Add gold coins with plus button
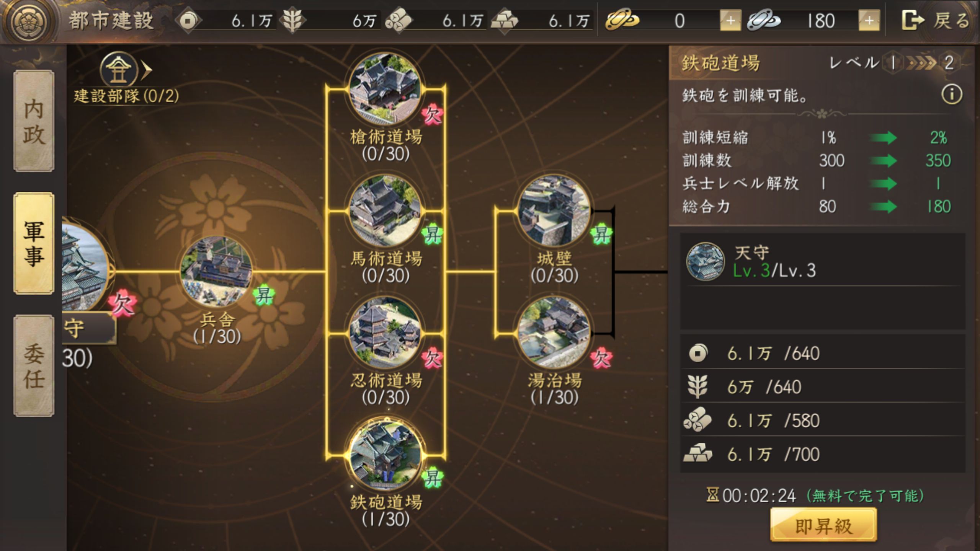The image size is (980, 551). (x=730, y=21)
